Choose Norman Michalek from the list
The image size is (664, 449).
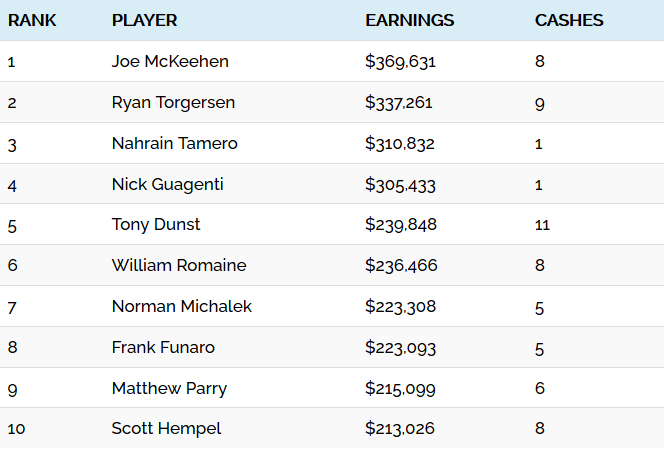pos(182,307)
